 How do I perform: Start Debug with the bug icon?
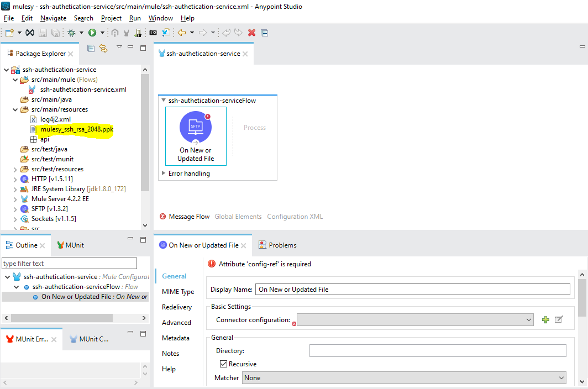[x=71, y=33]
